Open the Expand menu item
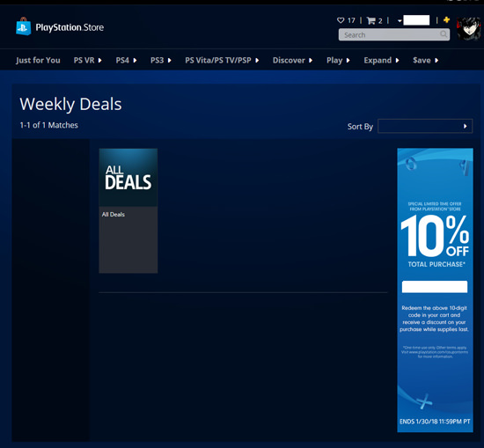Image resolution: width=484 pixels, height=448 pixels. coord(382,60)
